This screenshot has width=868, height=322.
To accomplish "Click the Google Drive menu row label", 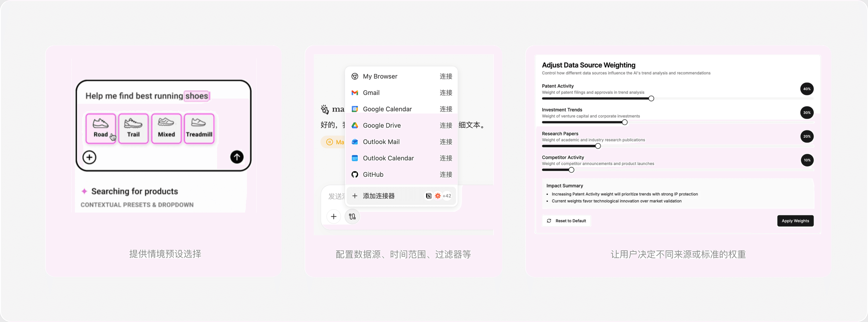I will [381, 125].
